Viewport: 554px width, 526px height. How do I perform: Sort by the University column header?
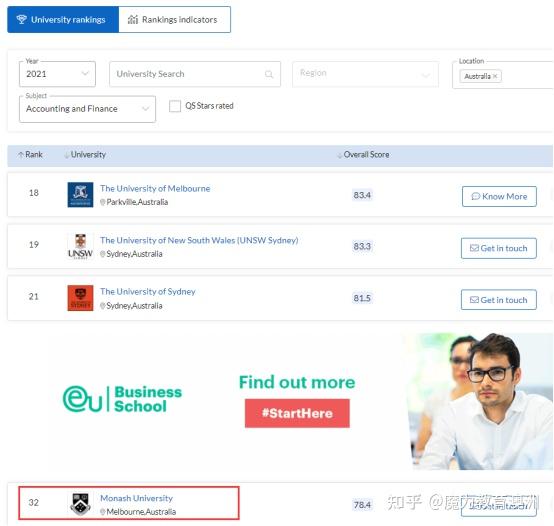[85, 155]
